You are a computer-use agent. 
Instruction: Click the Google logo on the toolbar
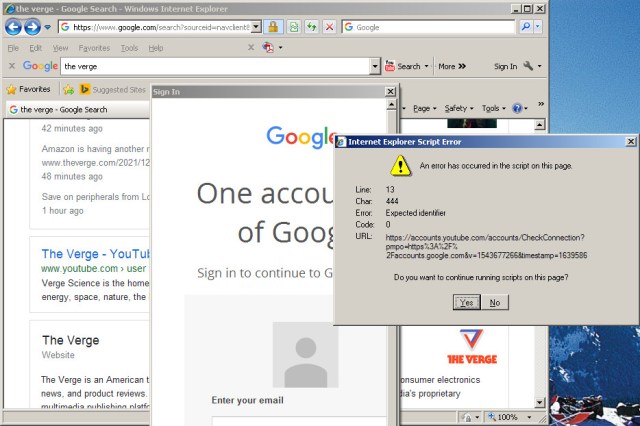tap(40, 66)
